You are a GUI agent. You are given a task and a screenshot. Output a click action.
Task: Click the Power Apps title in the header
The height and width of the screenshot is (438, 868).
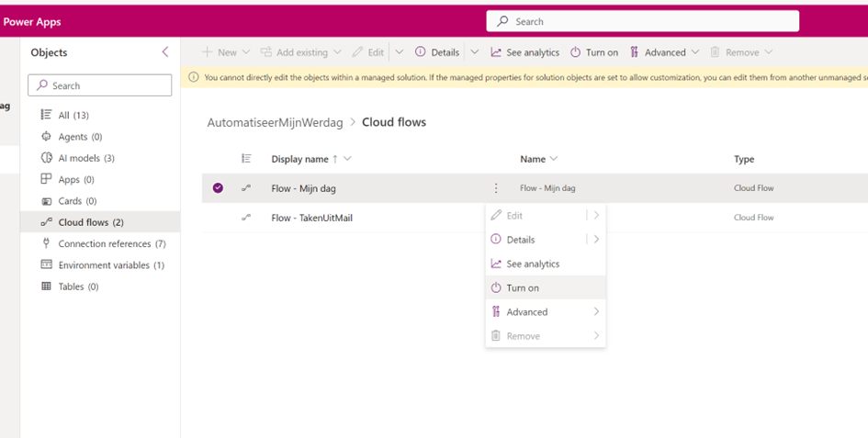32,22
